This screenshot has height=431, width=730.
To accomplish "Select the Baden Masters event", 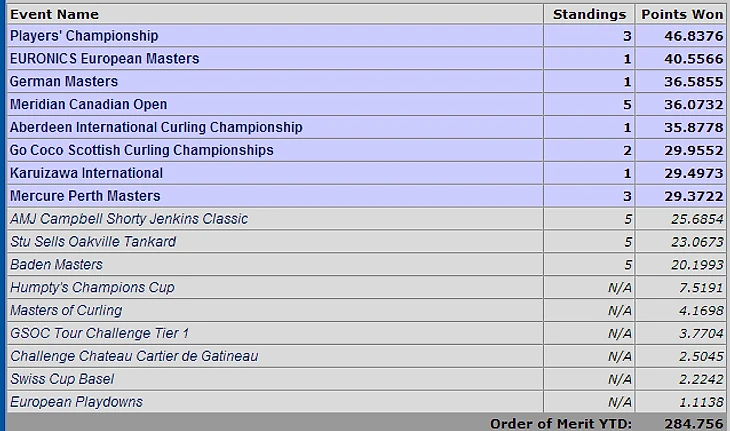I will click(56, 264).
